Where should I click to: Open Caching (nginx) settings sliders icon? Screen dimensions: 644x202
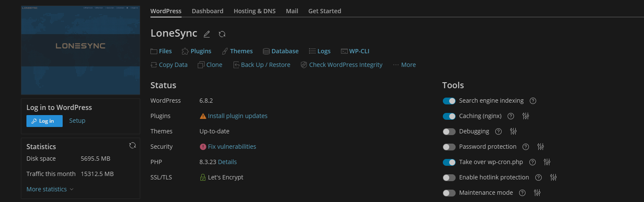[526, 116]
